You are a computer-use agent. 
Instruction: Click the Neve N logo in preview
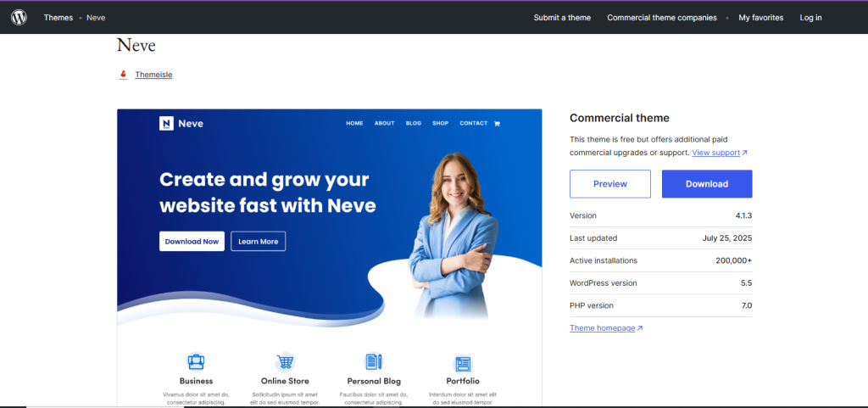(x=166, y=124)
